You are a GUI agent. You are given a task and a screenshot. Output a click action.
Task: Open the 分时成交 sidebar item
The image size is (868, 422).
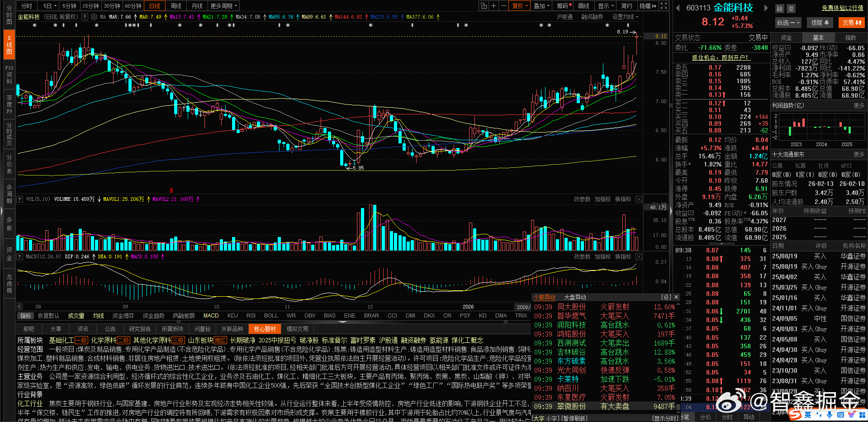9,134
